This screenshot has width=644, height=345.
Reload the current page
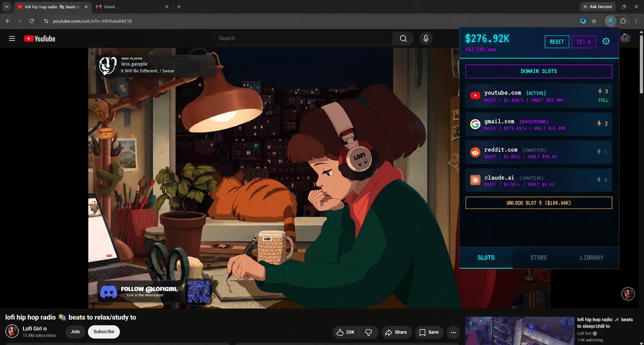click(x=32, y=21)
